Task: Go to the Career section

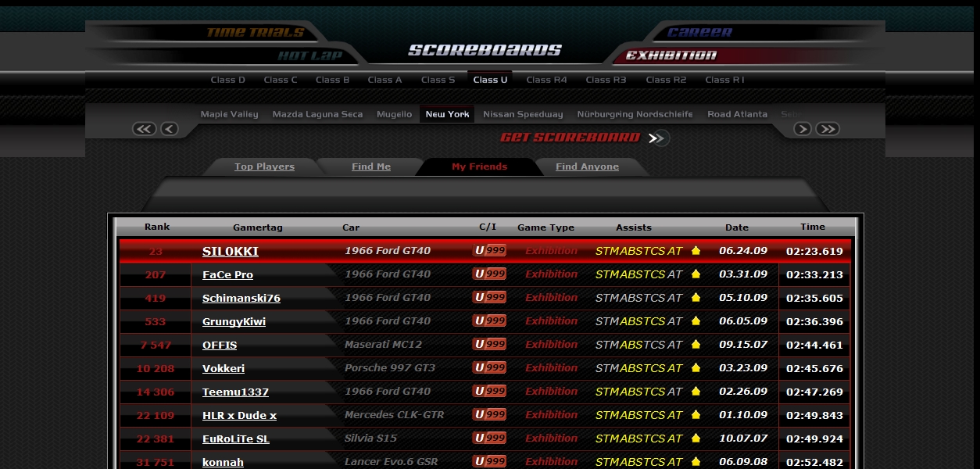Action: click(699, 33)
